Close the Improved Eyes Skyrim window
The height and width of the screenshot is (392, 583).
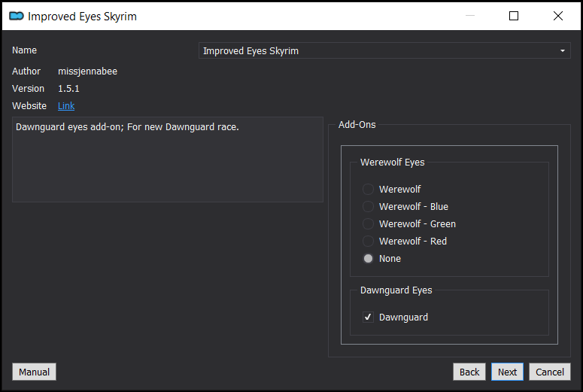coord(557,16)
